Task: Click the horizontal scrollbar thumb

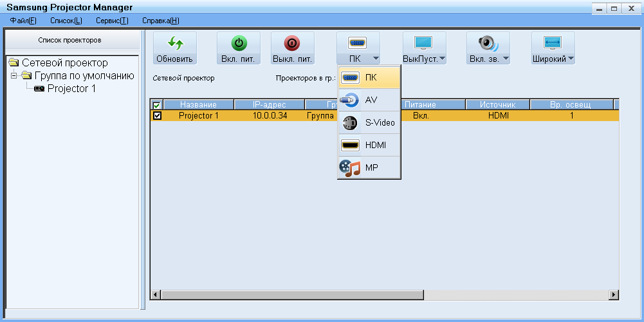Action: click(x=292, y=294)
